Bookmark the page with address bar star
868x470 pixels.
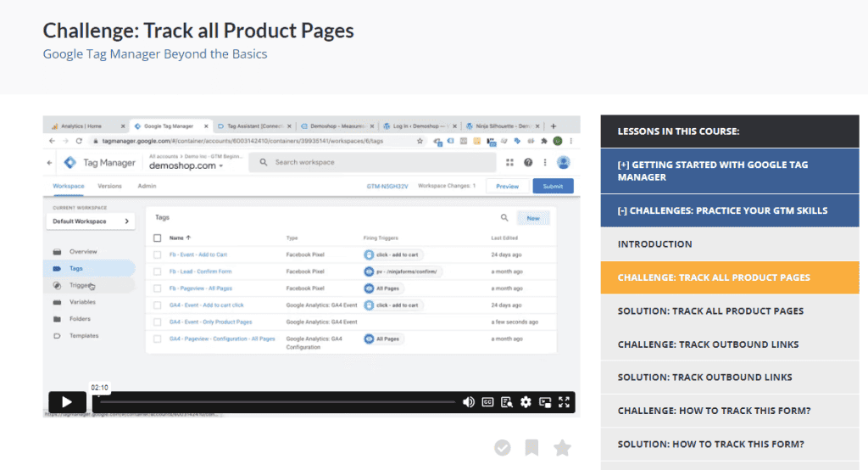pos(420,142)
